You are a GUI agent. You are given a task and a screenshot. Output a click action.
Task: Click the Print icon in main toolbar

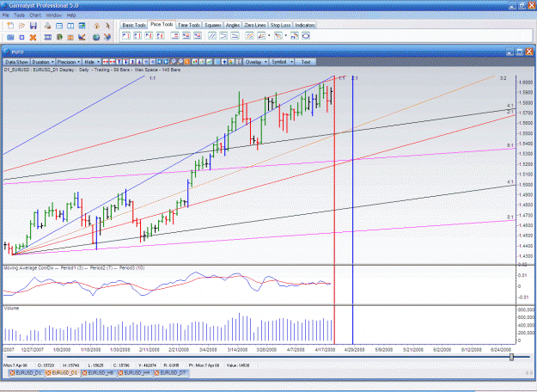(x=47, y=26)
